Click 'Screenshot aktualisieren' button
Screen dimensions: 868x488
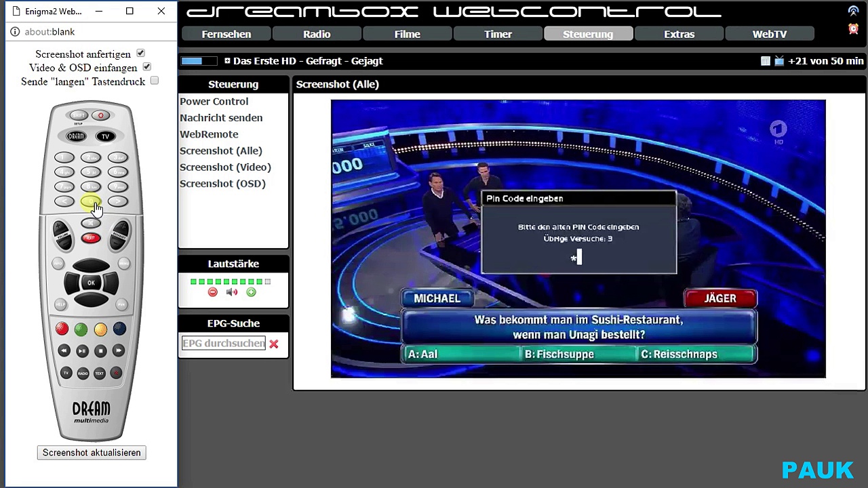coord(92,453)
